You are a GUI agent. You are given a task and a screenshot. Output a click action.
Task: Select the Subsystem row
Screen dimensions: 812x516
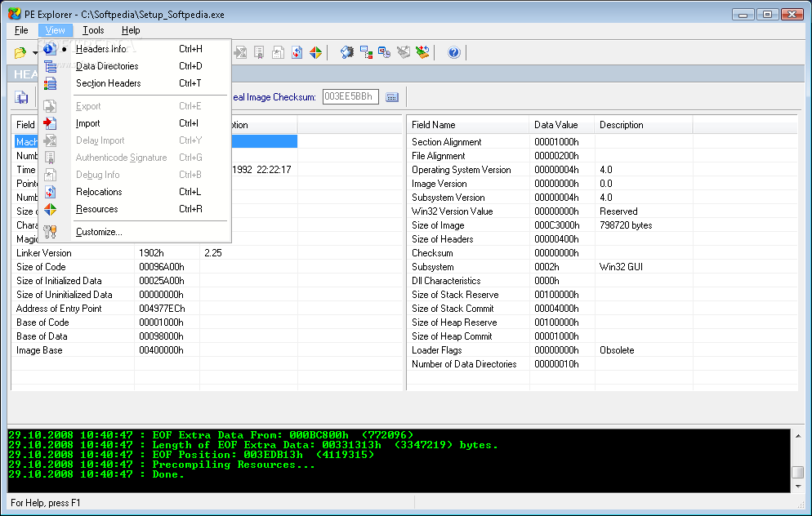602,267
